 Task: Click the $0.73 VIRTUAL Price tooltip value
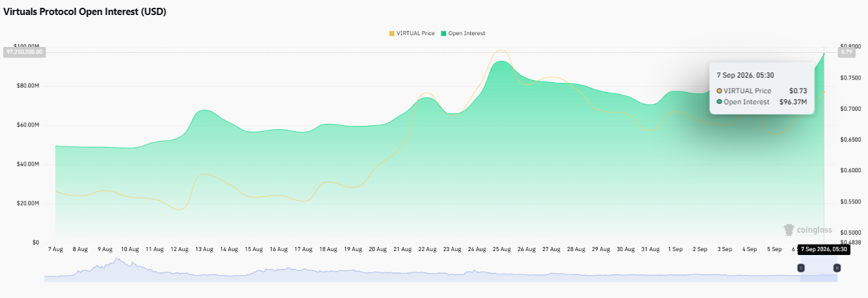click(x=798, y=91)
